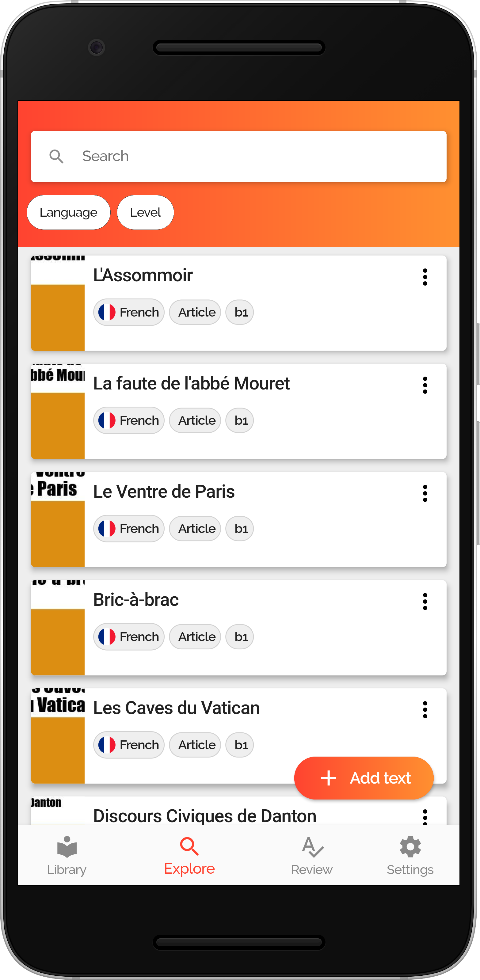Open options menu for L'Assommoir
480x980 pixels.
425,277
